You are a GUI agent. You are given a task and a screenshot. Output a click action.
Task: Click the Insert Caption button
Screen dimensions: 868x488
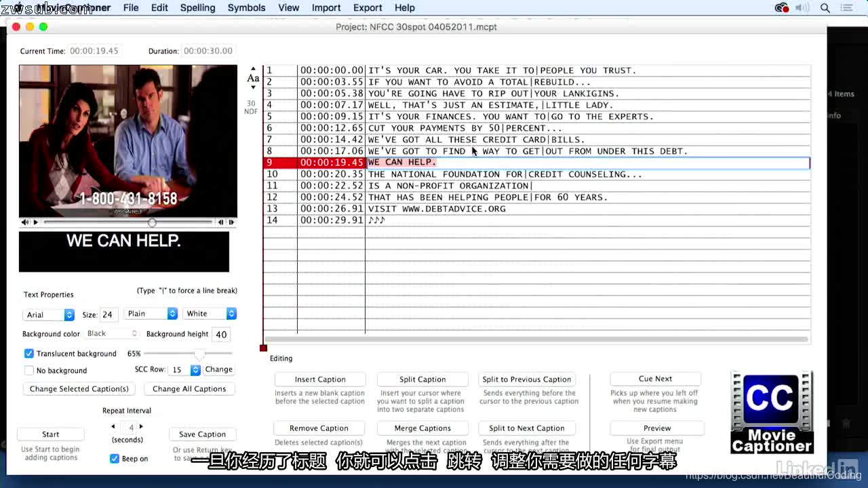320,380
